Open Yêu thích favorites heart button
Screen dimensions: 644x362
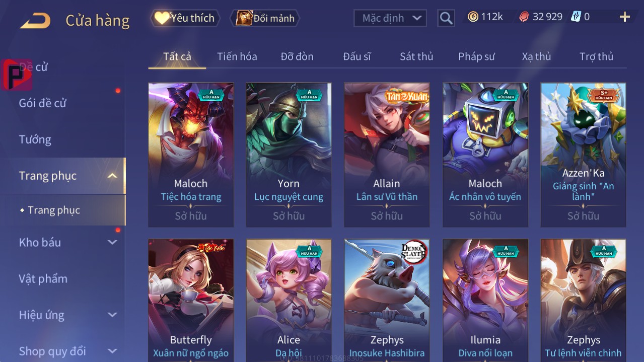pos(185,18)
